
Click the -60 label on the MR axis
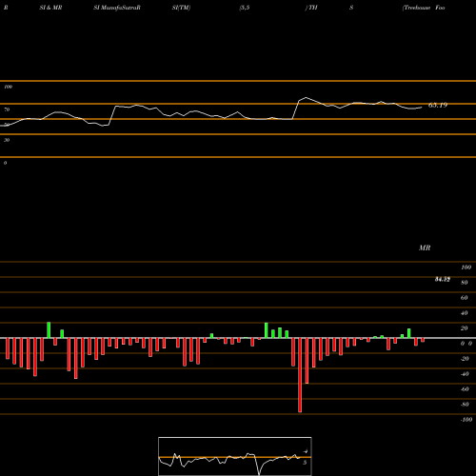tap(465, 389)
